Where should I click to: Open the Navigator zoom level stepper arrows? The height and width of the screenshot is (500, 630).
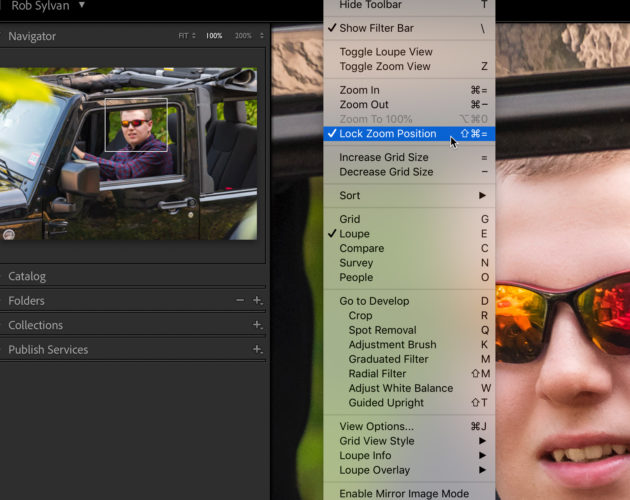tap(262, 36)
